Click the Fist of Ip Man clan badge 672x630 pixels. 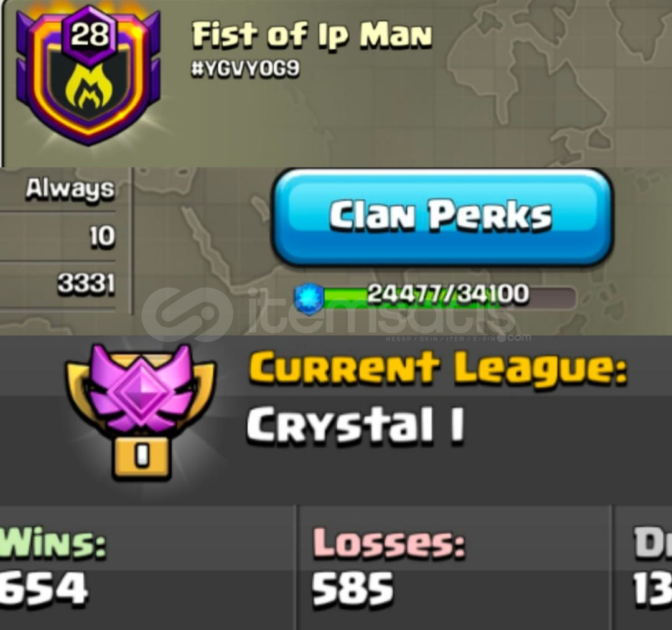(x=88, y=75)
